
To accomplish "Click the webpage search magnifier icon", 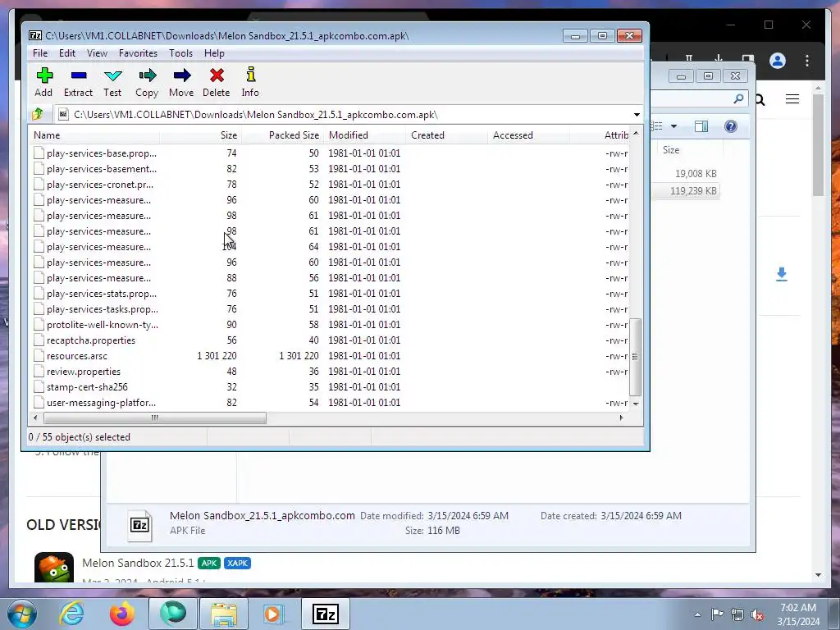I will [760, 99].
